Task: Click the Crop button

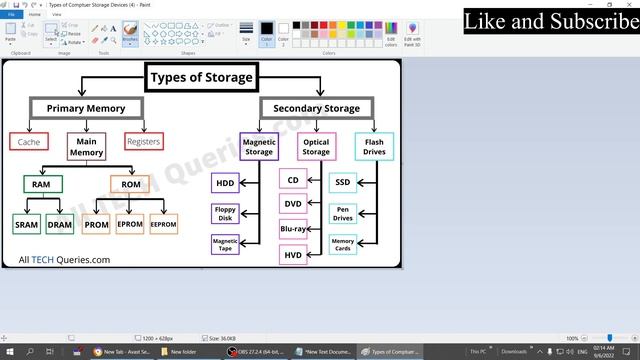Action: pos(70,25)
